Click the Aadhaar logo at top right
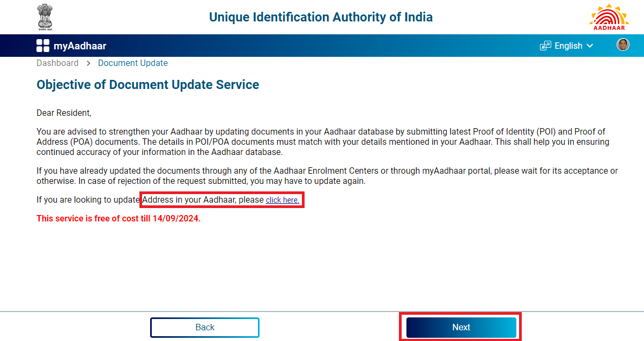The image size is (644, 341). (x=609, y=17)
